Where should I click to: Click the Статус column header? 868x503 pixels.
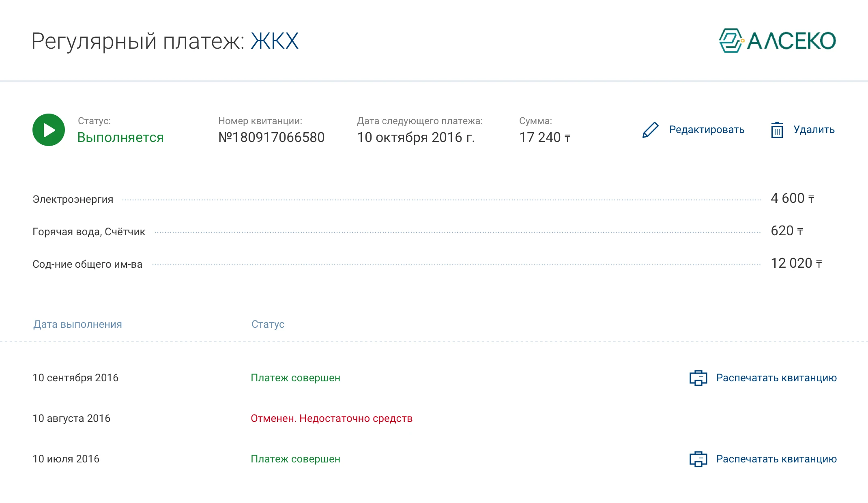268,325
